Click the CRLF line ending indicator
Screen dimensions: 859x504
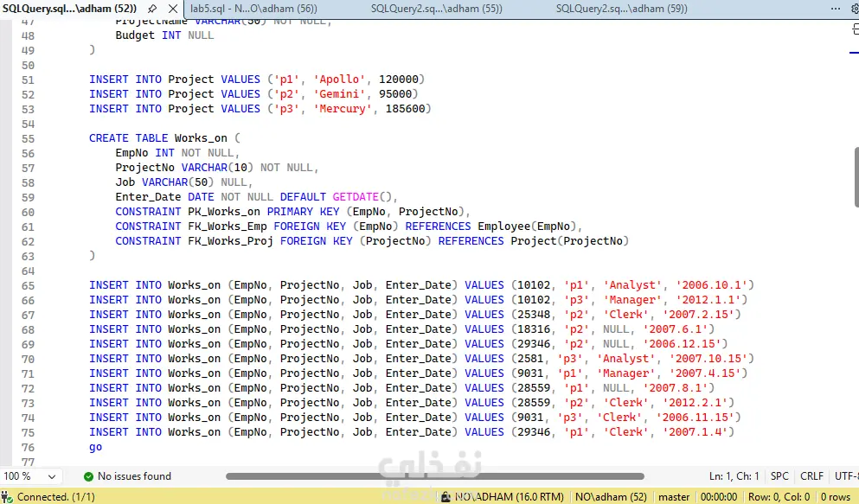[812, 476]
